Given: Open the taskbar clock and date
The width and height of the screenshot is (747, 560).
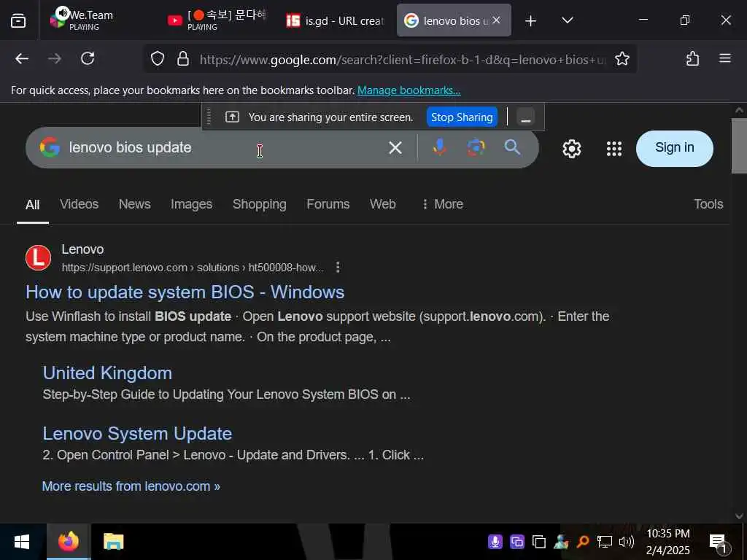Looking at the screenshot, I should pos(668,542).
